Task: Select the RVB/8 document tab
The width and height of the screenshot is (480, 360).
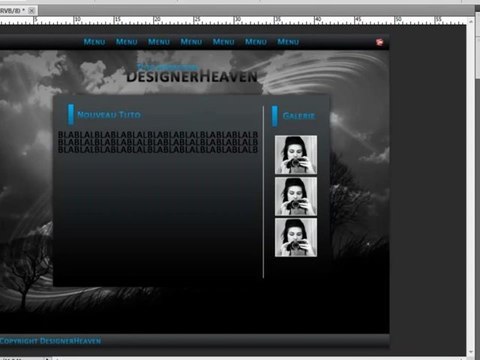Action: (x=18, y=10)
